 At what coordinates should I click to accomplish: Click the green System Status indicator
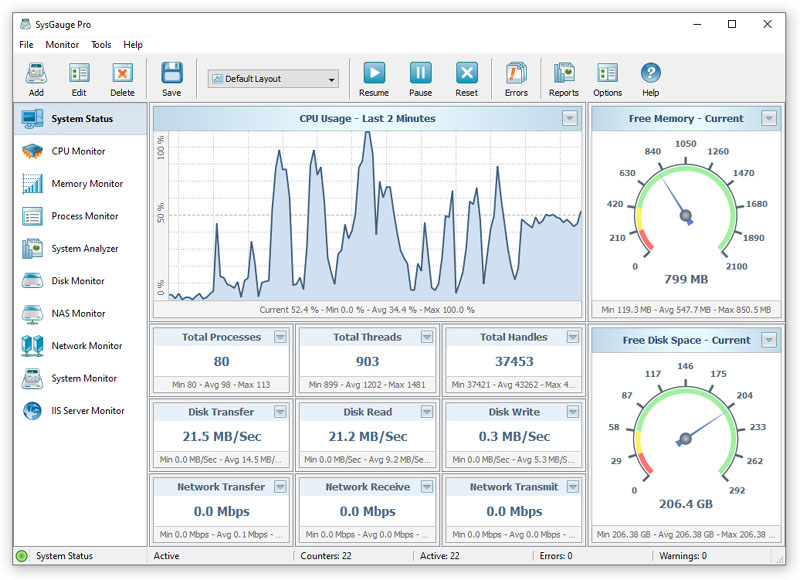coord(21,556)
